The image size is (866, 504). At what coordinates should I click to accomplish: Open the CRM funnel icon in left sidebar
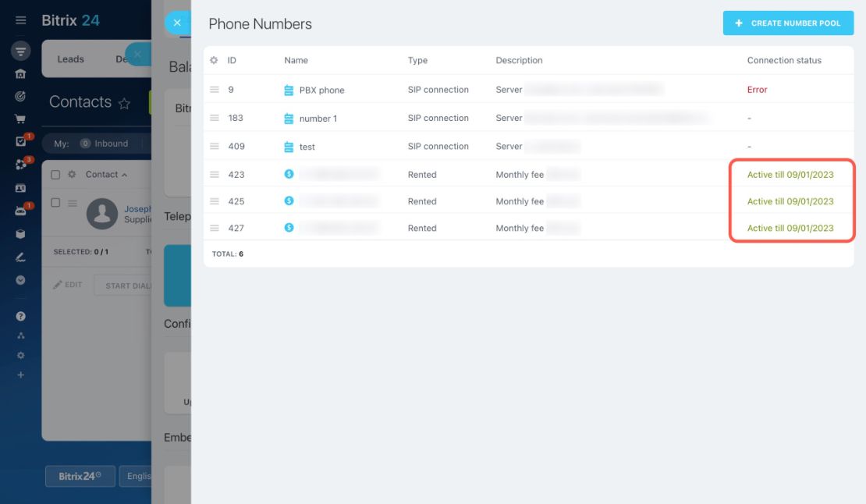point(20,51)
